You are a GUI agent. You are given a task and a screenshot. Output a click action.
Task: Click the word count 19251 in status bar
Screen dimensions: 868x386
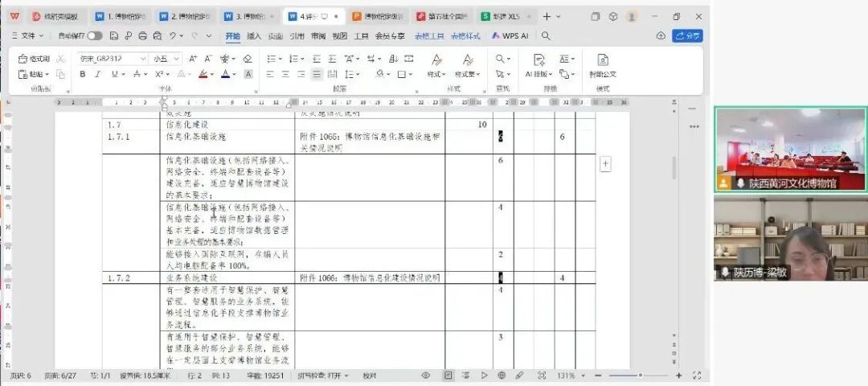[264, 376]
